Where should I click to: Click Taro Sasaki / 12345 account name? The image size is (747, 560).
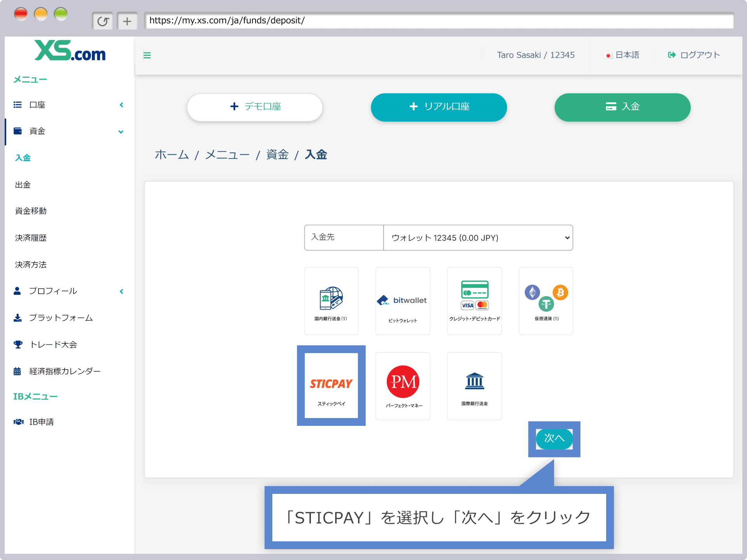536,55
